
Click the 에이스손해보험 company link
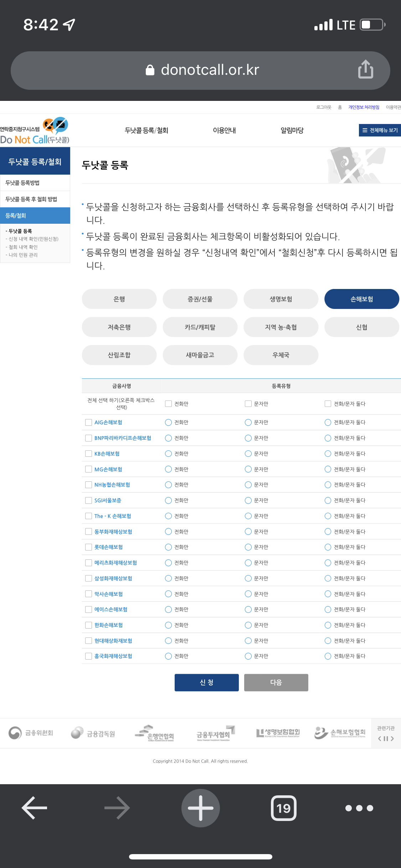coord(111,609)
